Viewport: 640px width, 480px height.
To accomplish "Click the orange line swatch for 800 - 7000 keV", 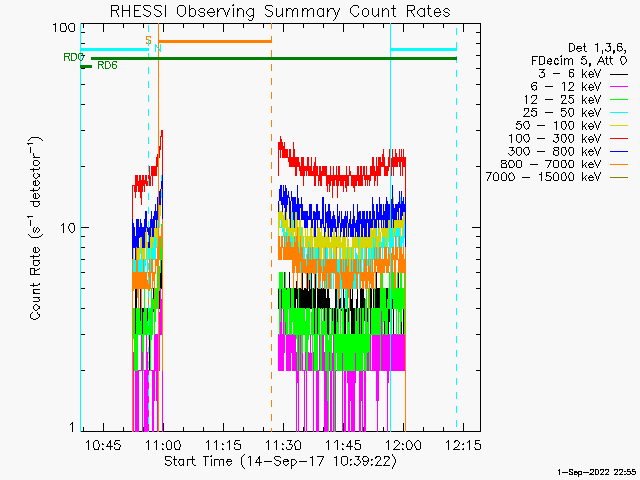I will [619, 164].
